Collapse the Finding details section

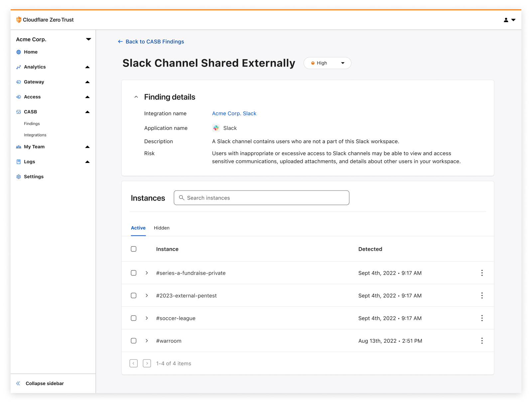click(136, 97)
